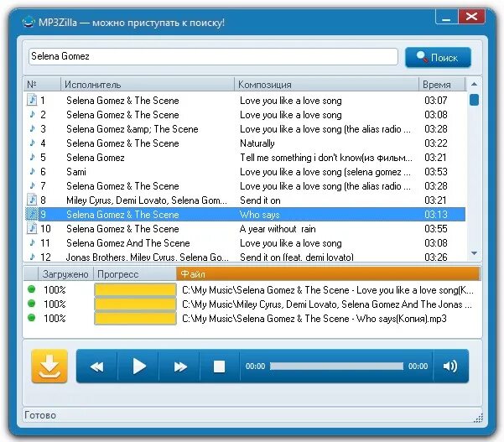Select the Who says(Копия).mp3 download file path
Screen dimensions: 504x442
coord(314,319)
